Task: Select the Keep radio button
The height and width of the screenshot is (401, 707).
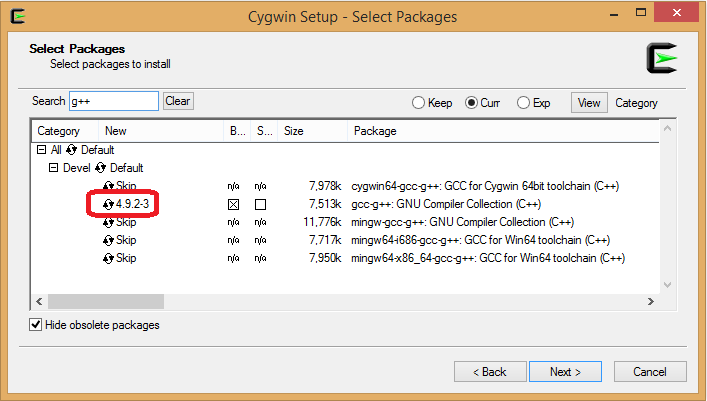Action: click(x=419, y=103)
